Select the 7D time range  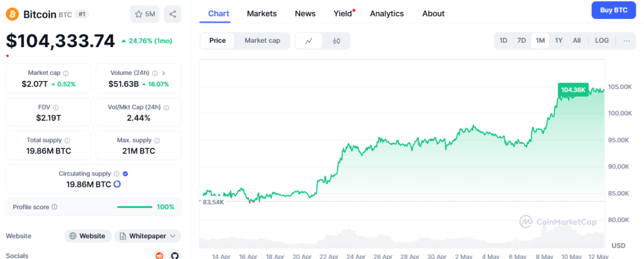pos(521,41)
